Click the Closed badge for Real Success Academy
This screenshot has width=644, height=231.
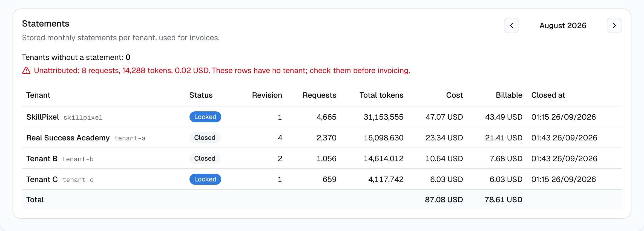(x=205, y=138)
